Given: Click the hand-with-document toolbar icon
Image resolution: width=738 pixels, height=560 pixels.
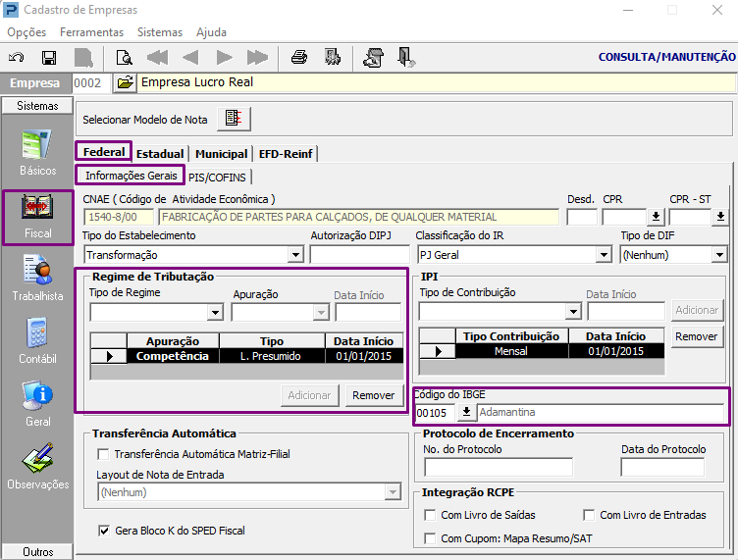Looking at the screenshot, I should (373, 58).
